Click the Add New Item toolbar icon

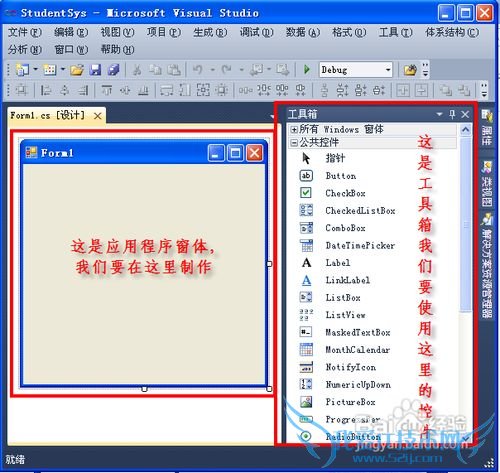point(50,70)
